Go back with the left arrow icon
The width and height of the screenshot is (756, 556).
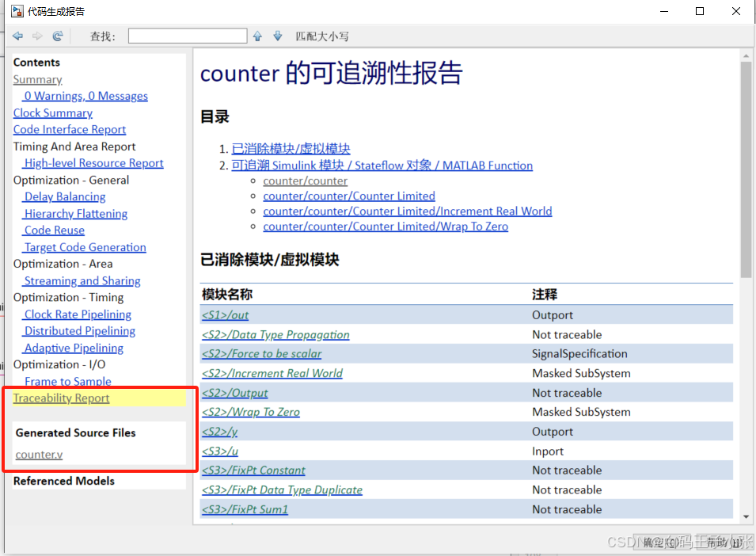pyautogui.click(x=18, y=36)
